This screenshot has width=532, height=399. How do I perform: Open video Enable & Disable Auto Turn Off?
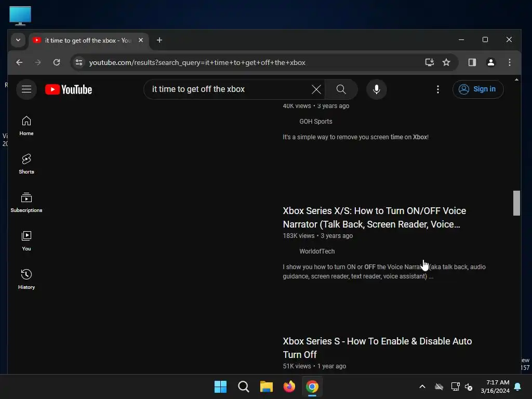click(377, 348)
